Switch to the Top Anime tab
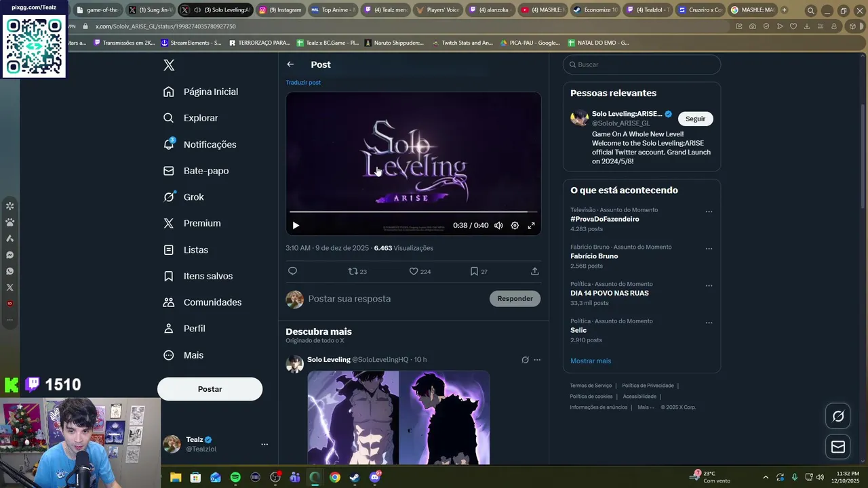 (333, 10)
